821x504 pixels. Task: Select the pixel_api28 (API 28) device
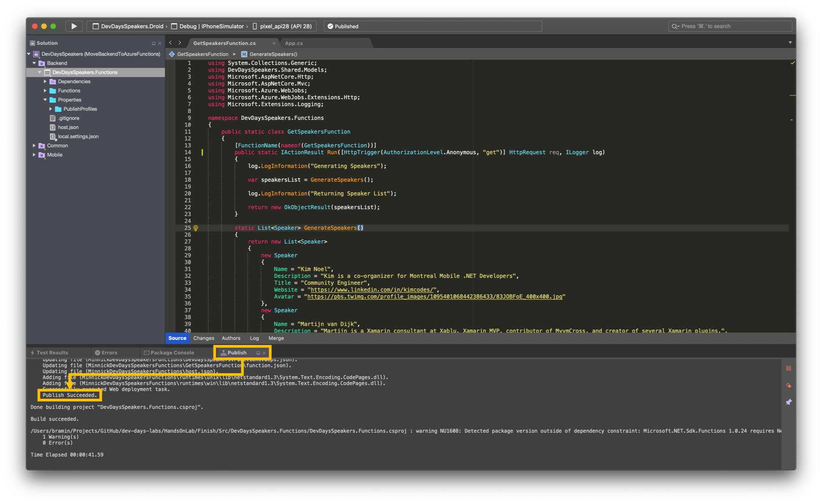pyautogui.click(x=283, y=26)
